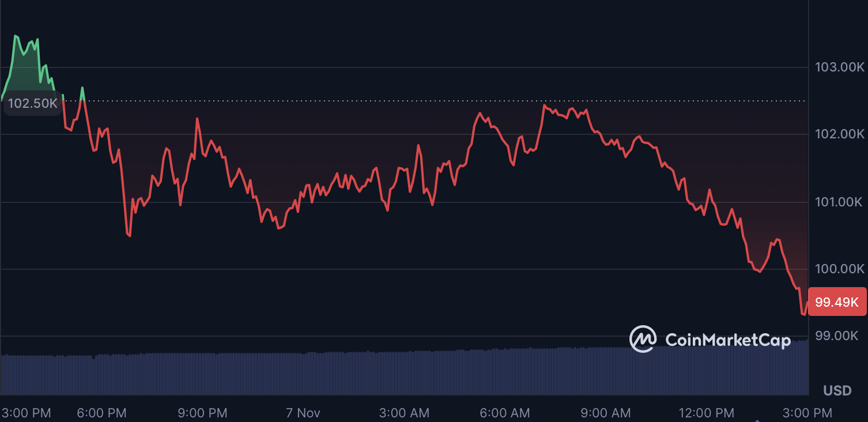868x422 pixels.
Task: Select the 99.00K price axis label
Action: 839,336
